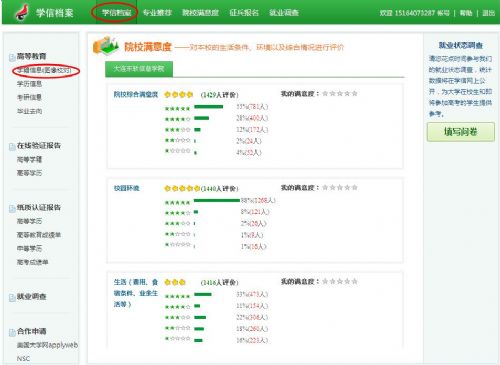
Task: Open 高等学历 under 纸质认证报告
Action: [x=29, y=221]
